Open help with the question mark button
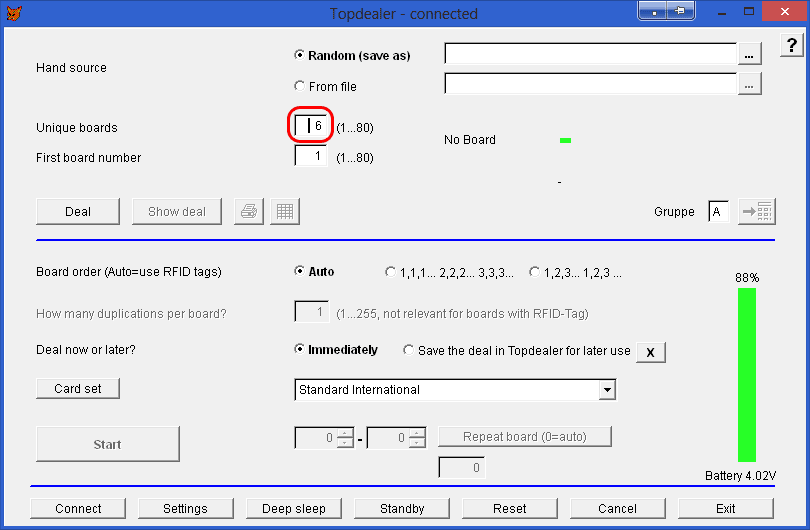The image size is (810, 530). click(791, 45)
